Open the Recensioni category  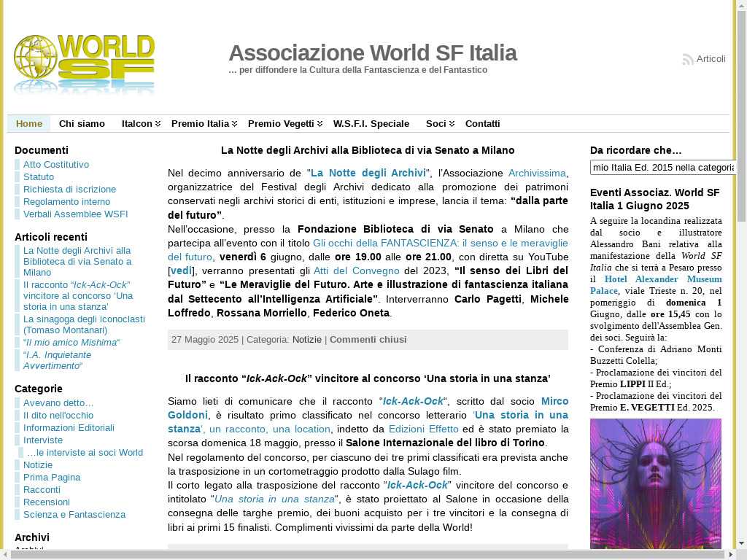tap(46, 502)
